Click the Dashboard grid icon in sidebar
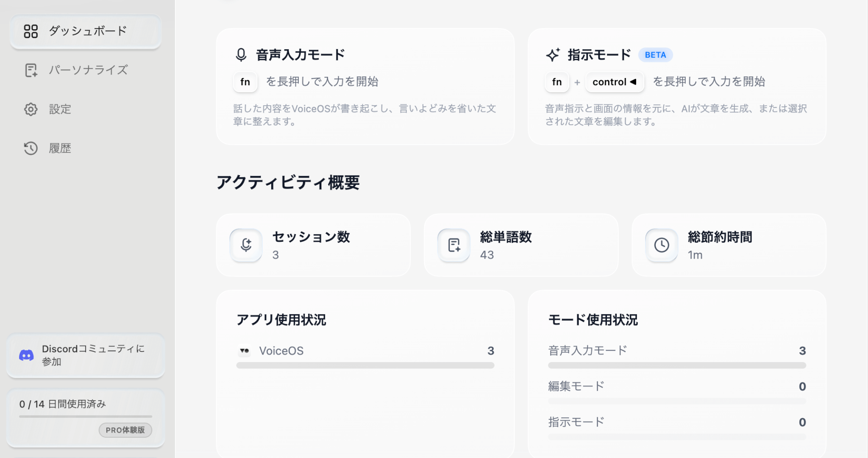 coord(31,31)
